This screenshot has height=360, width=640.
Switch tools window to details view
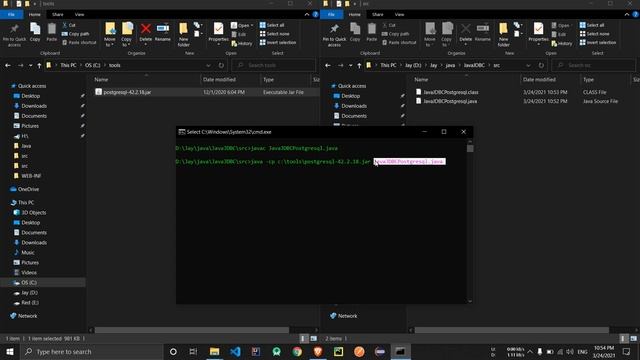click(x=303, y=338)
